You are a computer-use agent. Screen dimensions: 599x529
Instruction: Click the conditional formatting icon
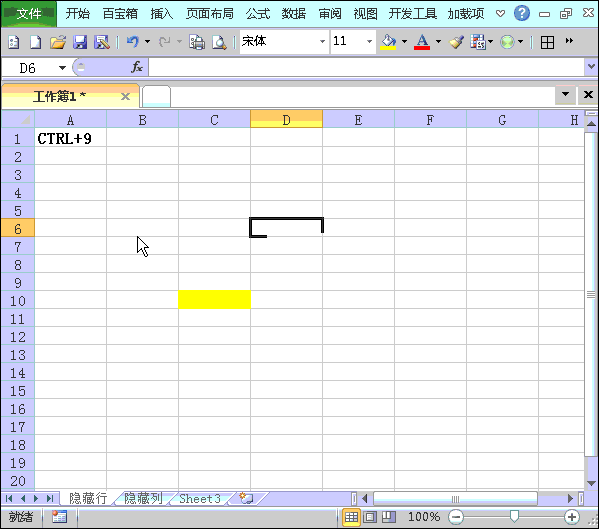pos(478,42)
